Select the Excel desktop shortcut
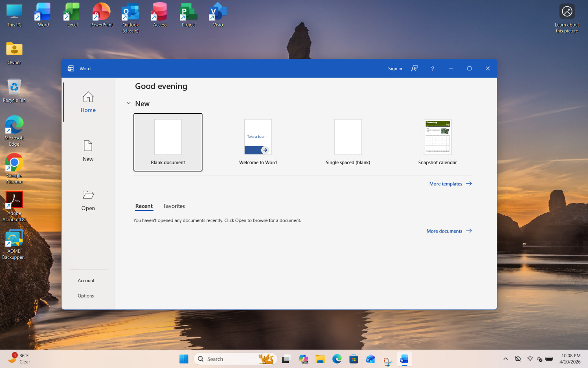The image size is (588, 368). pyautogui.click(x=72, y=15)
